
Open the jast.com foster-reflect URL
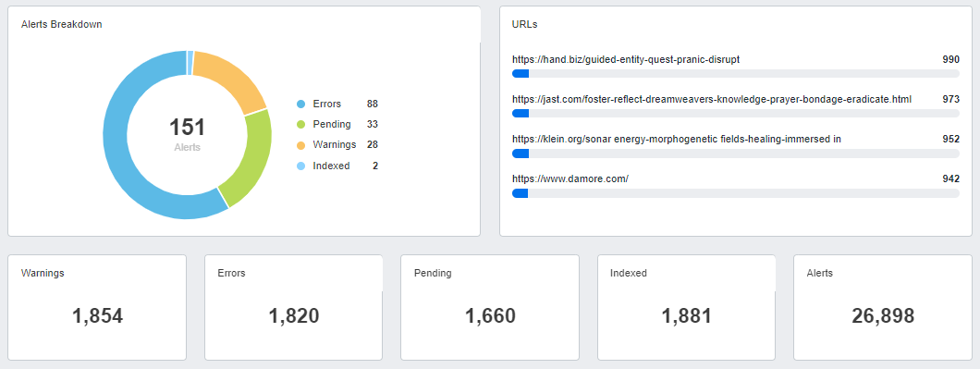(x=712, y=99)
